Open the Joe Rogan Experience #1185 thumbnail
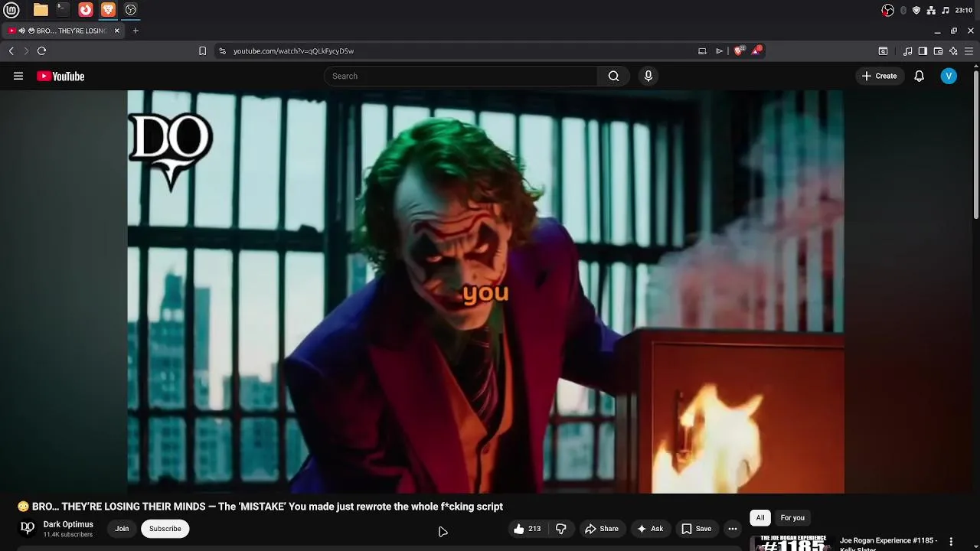The width and height of the screenshot is (980, 551). (x=792, y=543)
